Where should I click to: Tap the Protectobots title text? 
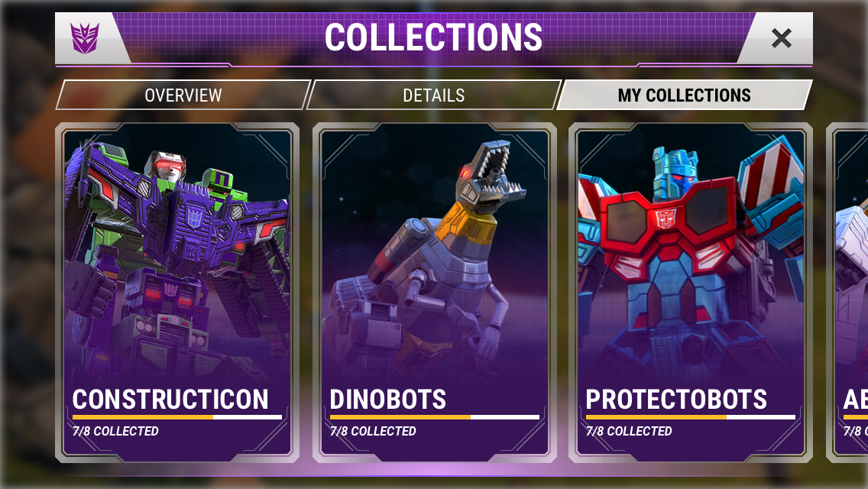point(676,400)
